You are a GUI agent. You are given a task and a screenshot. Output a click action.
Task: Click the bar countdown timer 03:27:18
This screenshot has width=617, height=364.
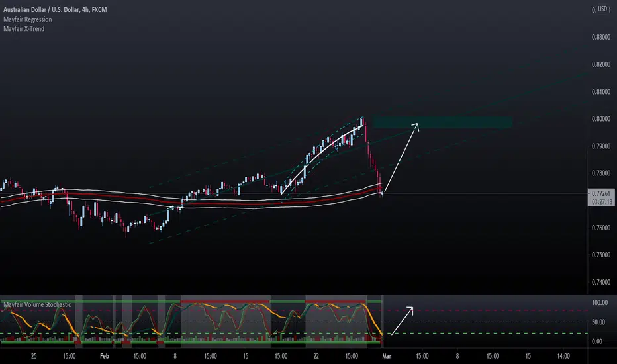(601, 201)
